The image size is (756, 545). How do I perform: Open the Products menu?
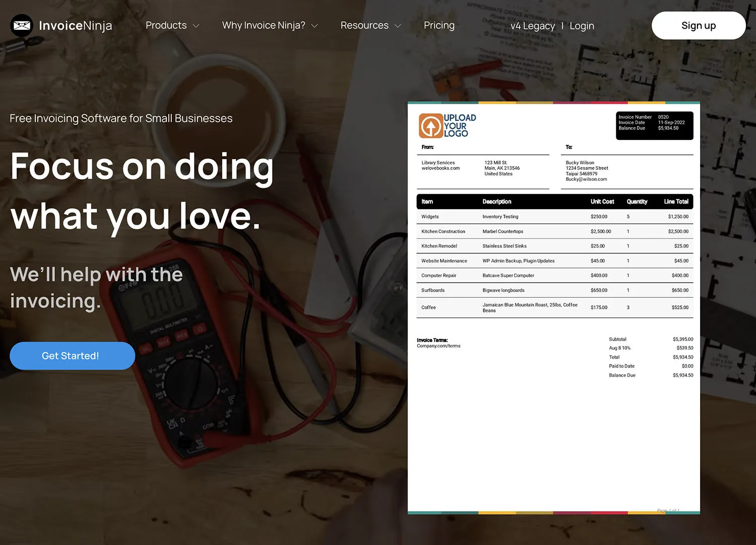[166, 25]
